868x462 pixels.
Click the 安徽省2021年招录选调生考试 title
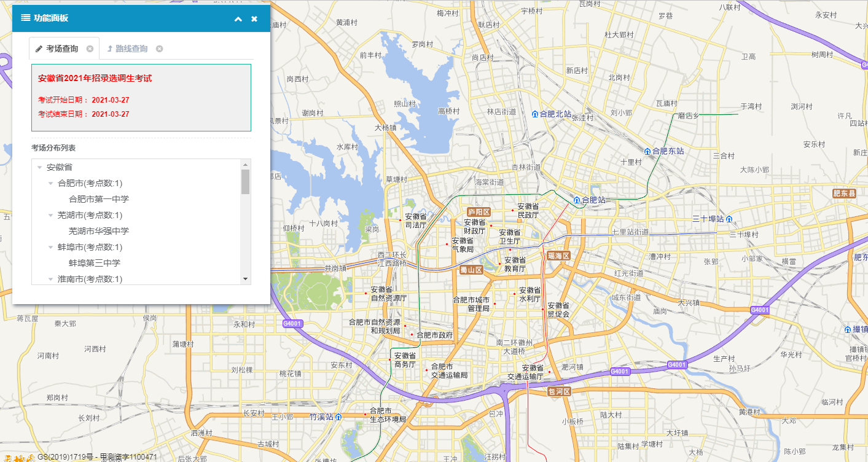(x=95, y=79)
